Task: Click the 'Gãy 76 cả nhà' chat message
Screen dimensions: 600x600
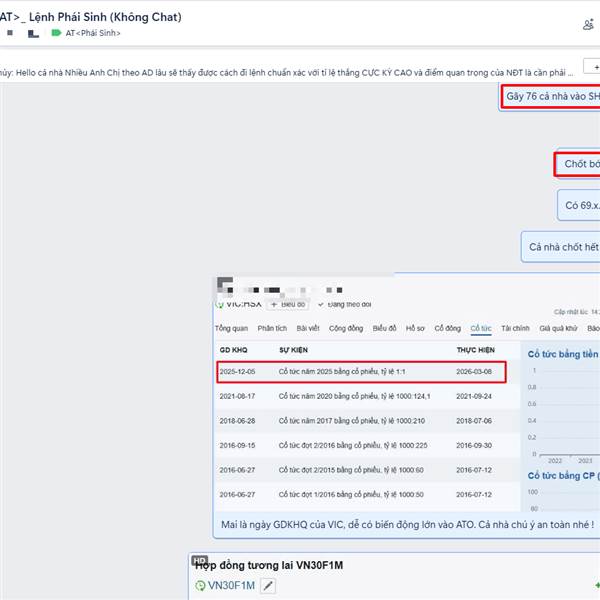Action: click(552, 97)
